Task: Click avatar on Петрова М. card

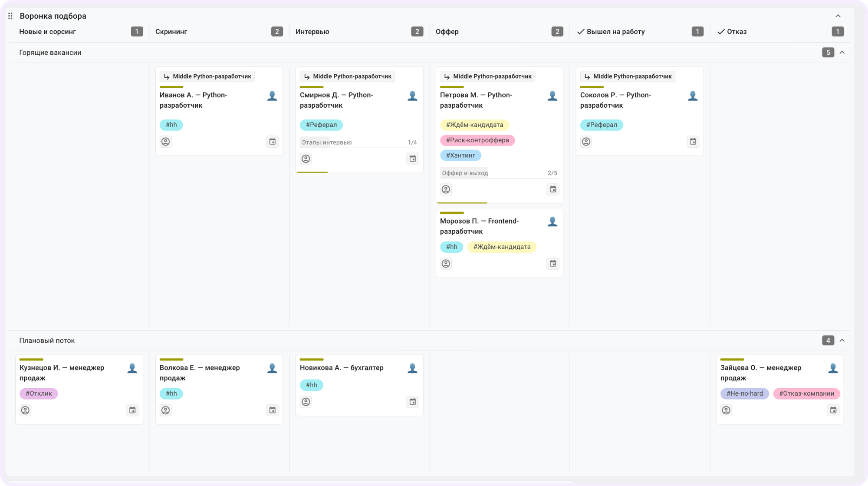Action: [x=552, y=96]
